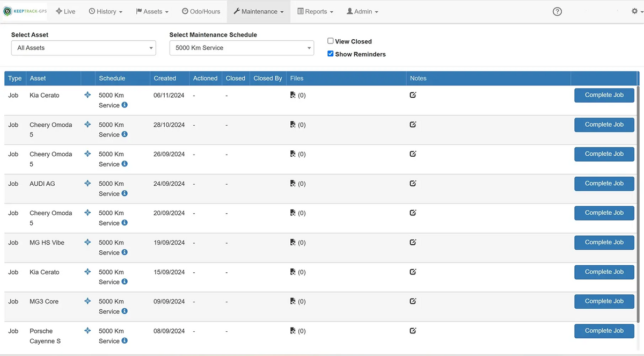The image size is (644, 356).
Task: Complete Job for MG3 Core
Action: (x=604, y=301)
